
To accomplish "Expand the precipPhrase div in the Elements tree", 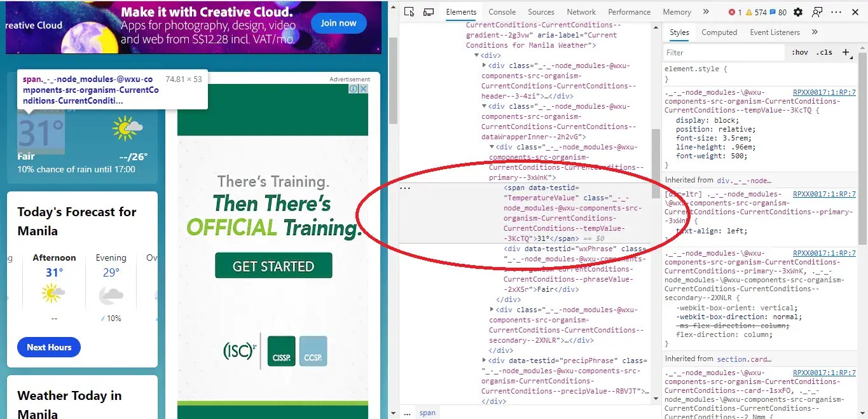I will (x=485, y=361).
